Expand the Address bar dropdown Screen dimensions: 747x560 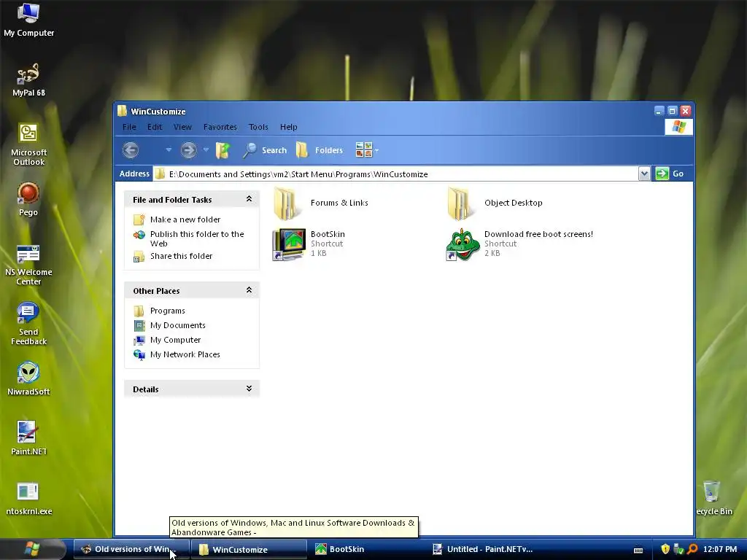point(644,174)
